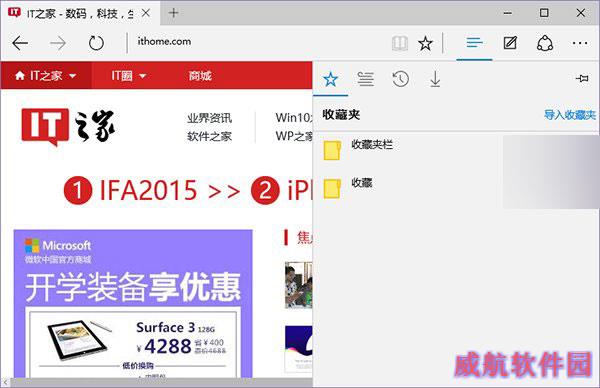This screenshot has width=600, height=388.
Task: Pin the hub pane open
Action: tap(582, 78)
